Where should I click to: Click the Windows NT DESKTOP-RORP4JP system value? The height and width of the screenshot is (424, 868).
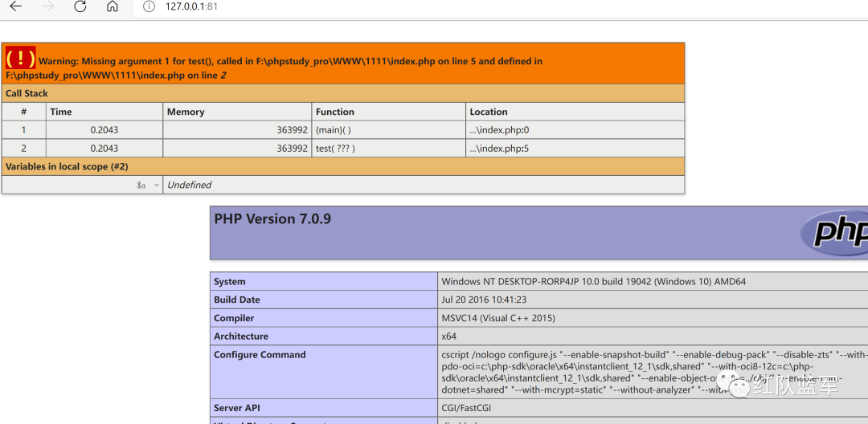click(593, 281)
